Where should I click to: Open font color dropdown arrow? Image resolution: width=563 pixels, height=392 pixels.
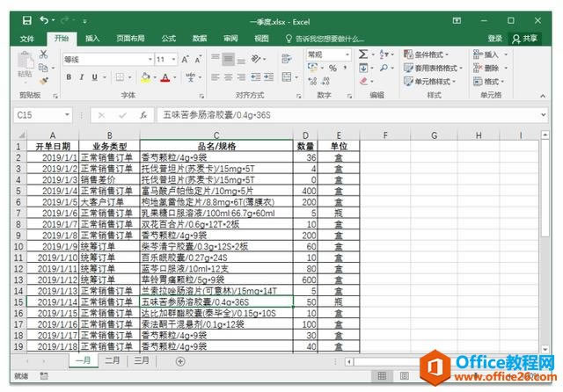coord(175,77)
